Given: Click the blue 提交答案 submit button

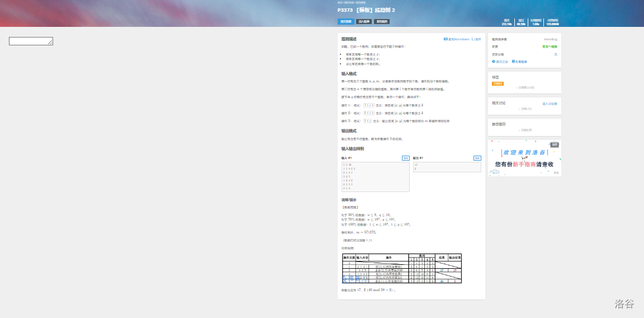Looking at the screenshot, I should tap(345, 22).
